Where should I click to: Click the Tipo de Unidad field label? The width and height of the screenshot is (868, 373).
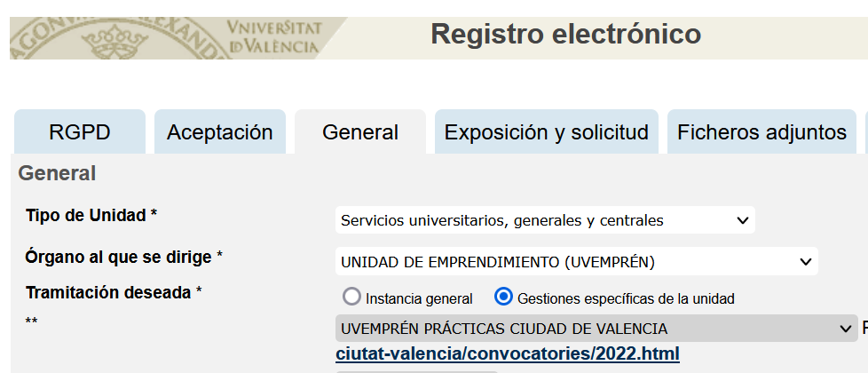91,215
